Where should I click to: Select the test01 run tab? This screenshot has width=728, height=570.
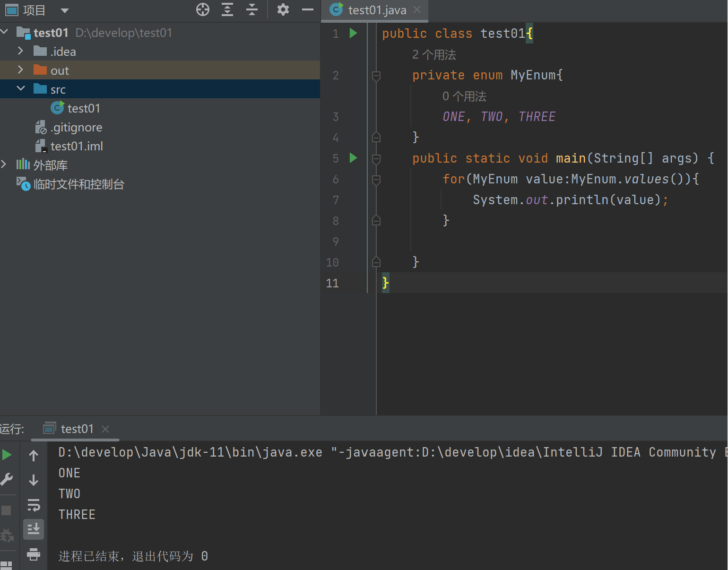78,429
